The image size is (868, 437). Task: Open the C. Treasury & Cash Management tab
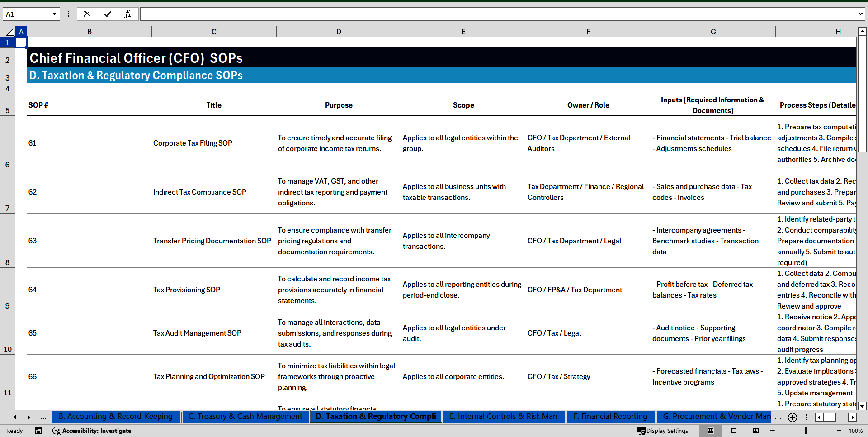coord(245,417)
